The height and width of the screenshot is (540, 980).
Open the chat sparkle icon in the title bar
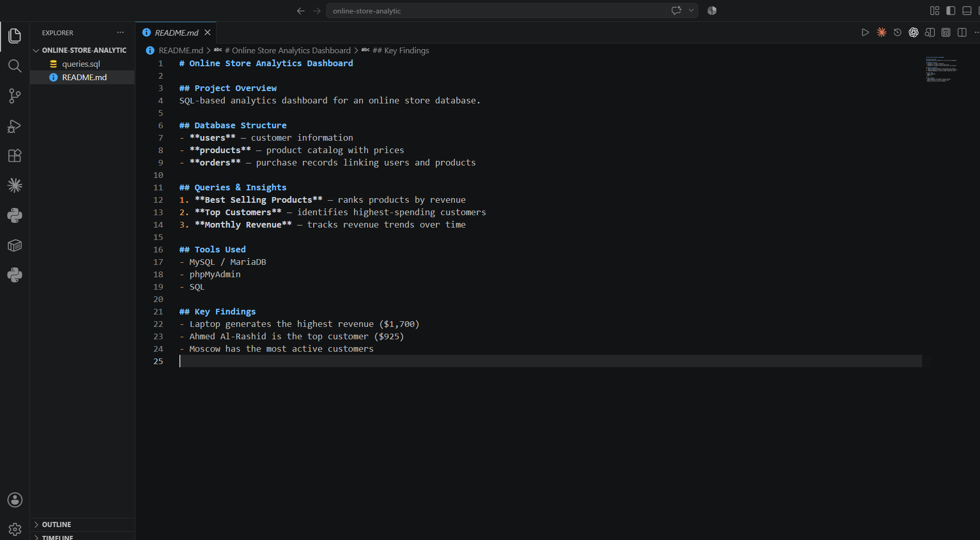point(676,10)
